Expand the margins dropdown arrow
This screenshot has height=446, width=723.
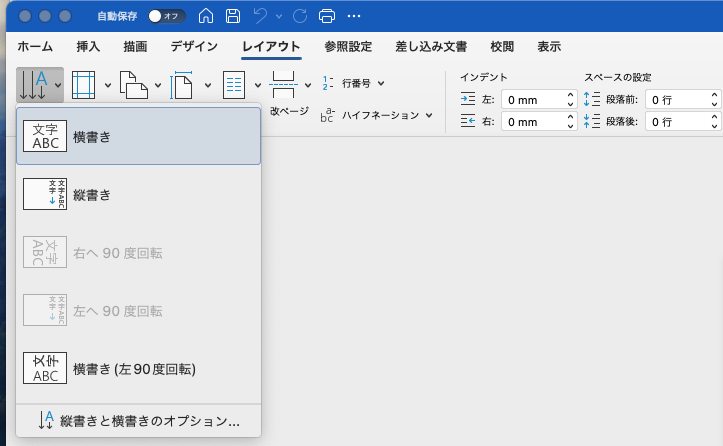[x=108, y=85]
